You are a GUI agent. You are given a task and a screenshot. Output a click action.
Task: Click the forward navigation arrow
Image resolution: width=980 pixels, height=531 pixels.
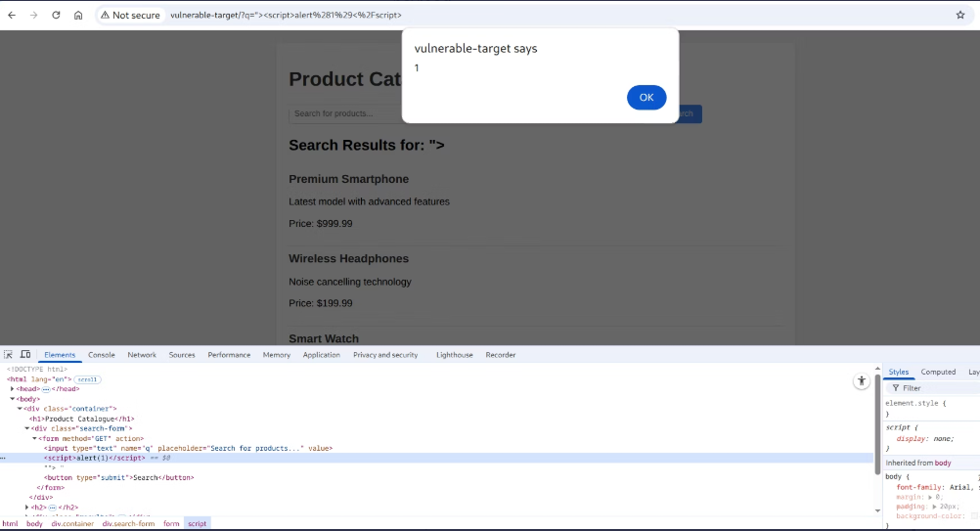point(34,15)
